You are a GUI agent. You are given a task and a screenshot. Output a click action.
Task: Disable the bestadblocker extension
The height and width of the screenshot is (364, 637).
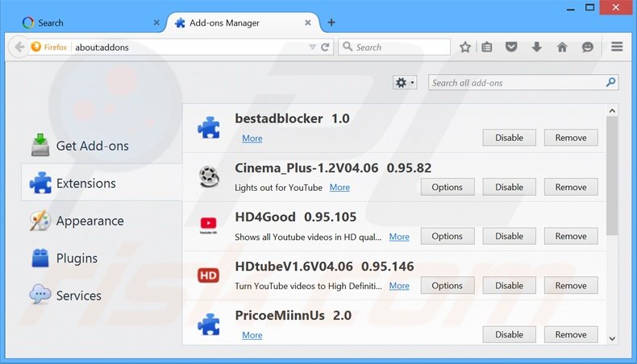pyautogui.click(x=509, y=138)
